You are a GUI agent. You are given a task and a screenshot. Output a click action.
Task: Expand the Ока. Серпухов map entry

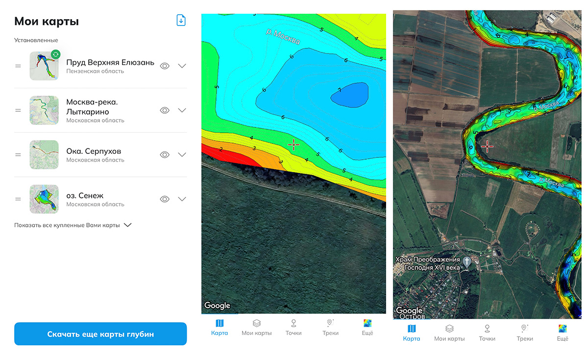pyautogui.click(x=182, y=155)
